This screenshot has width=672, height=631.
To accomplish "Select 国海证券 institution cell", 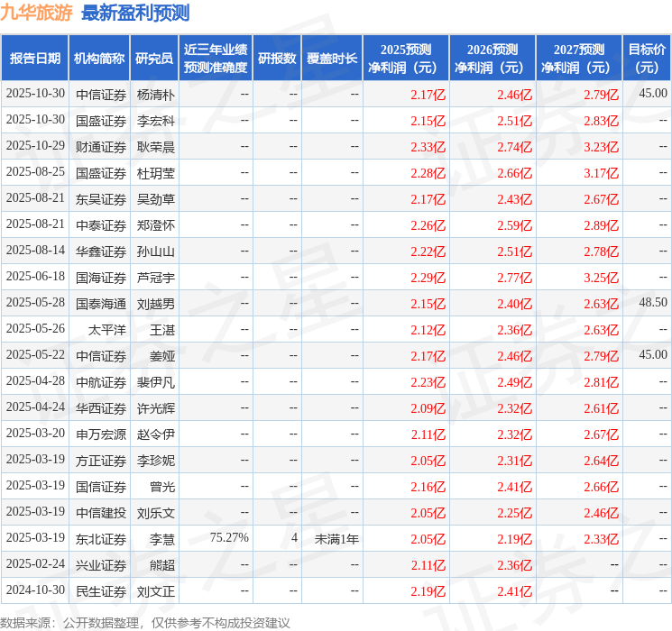I will click(x=101, y=278).
